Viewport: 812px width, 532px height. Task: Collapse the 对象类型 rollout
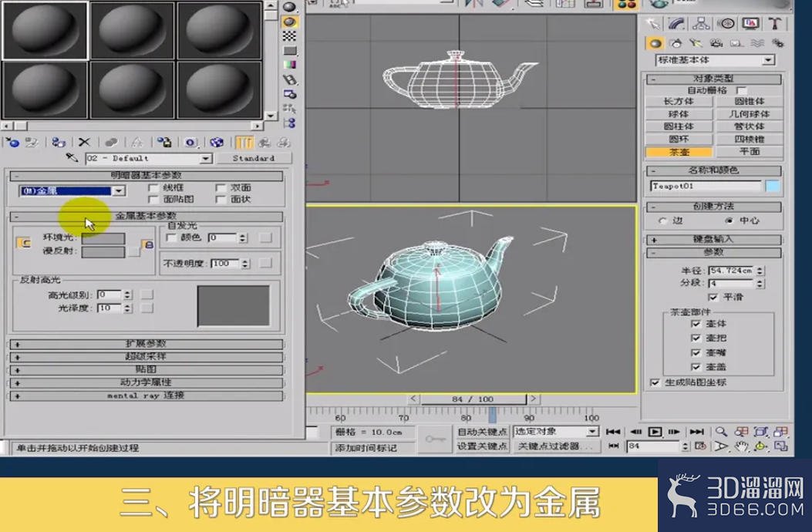pyautogui.click(x=713, y=79)
